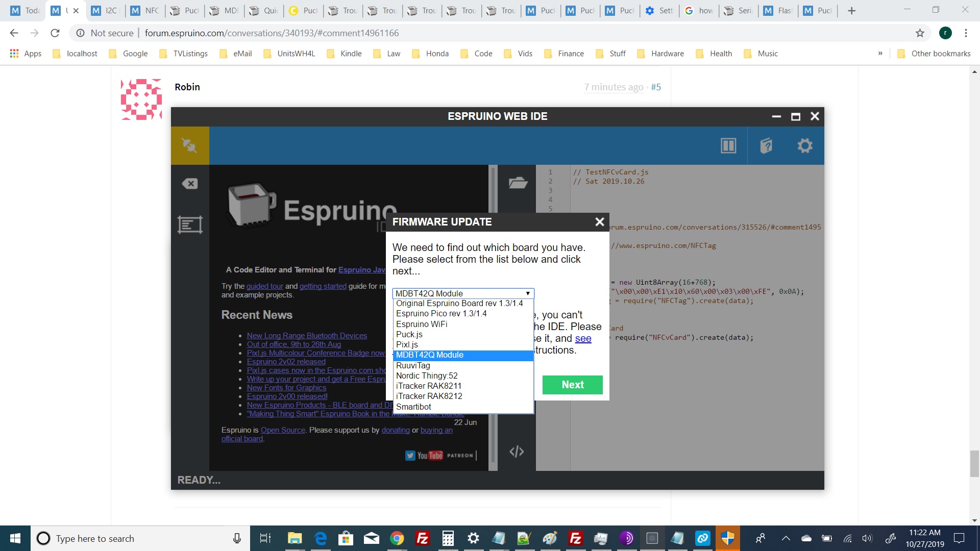Click the '7 minutes ago' timestamp

point(614,87)
